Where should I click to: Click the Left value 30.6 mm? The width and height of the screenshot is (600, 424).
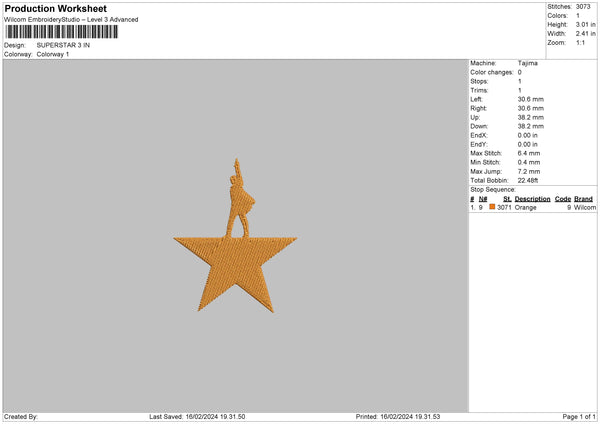click(531, 99)
